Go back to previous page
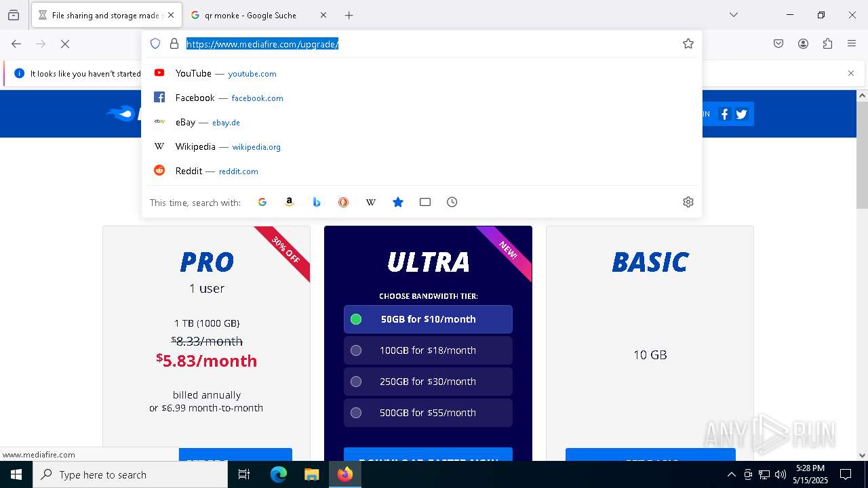Image resolution: width=868 pixels, height=488 pixels. (16, 43)
